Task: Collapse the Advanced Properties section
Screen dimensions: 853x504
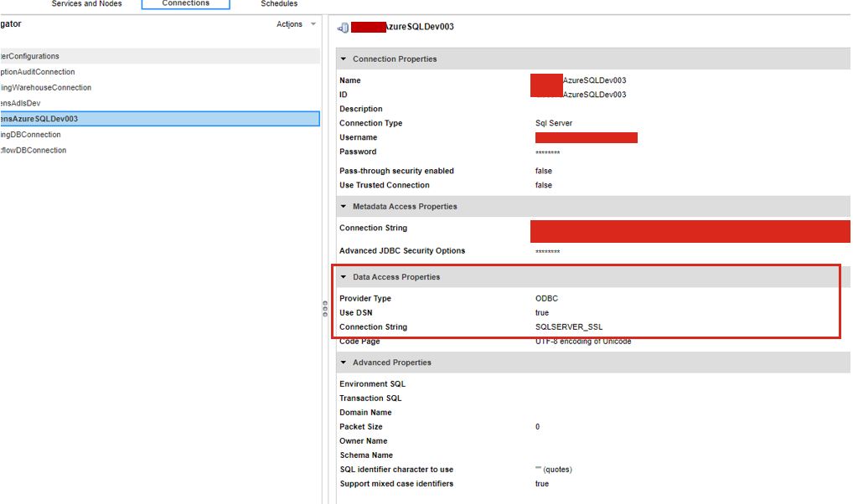Action: point(344,363)
